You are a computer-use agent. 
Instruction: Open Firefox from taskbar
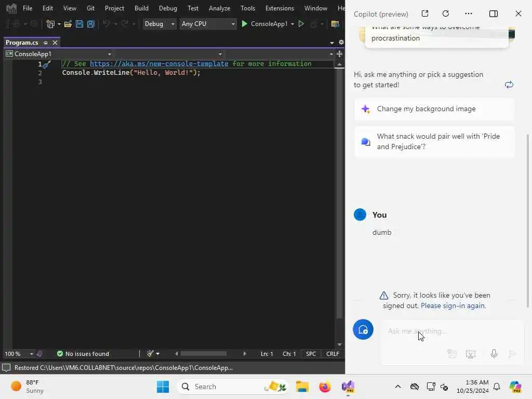tap(325, 387)
